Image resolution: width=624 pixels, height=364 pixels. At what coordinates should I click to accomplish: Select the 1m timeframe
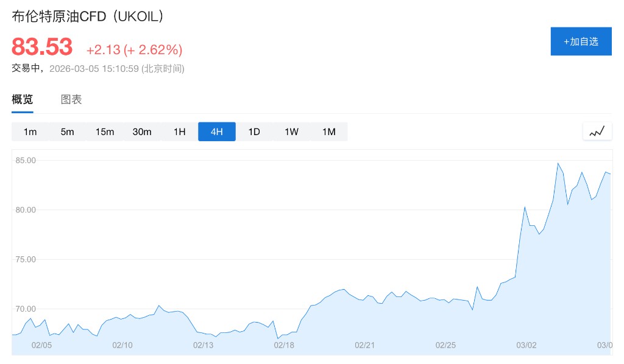[x=30, y=131]
